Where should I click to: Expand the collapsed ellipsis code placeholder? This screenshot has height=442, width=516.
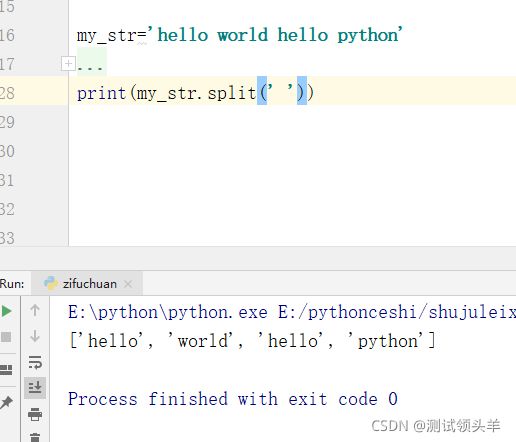coord(90,65)
